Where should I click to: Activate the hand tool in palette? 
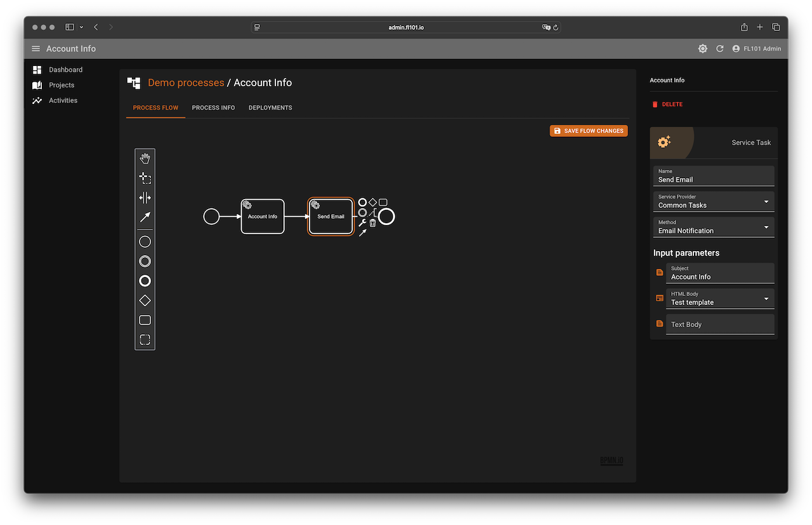click(x=145, y=159)
